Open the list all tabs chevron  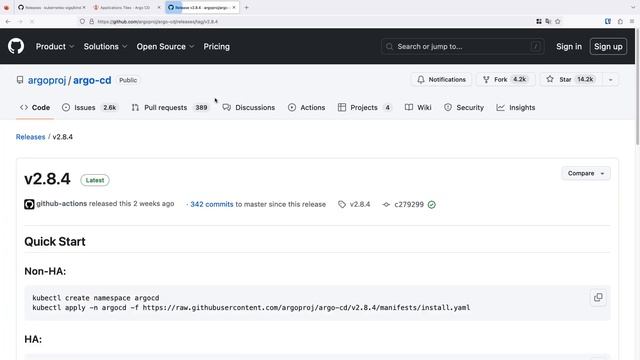click(x=632, y=7)
